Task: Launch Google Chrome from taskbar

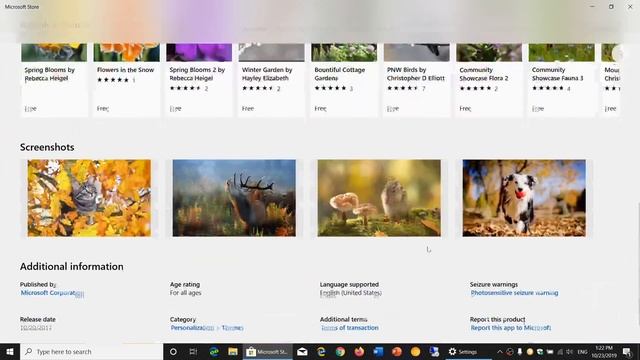Action: click(x=340, y=351)
